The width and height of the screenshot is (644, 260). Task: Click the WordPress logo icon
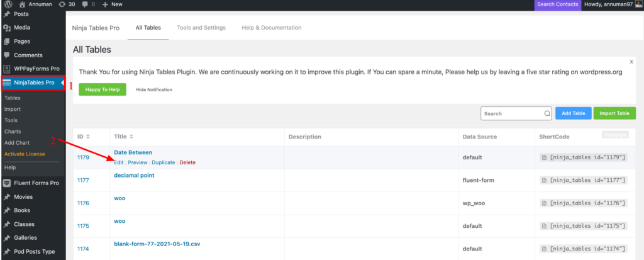[6, 4]
